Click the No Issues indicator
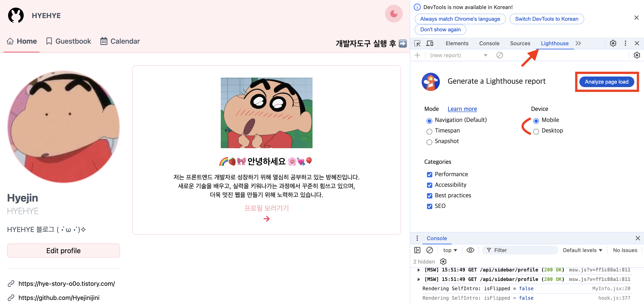This screenshot has width=644, height=303. [x=625, y=250]
